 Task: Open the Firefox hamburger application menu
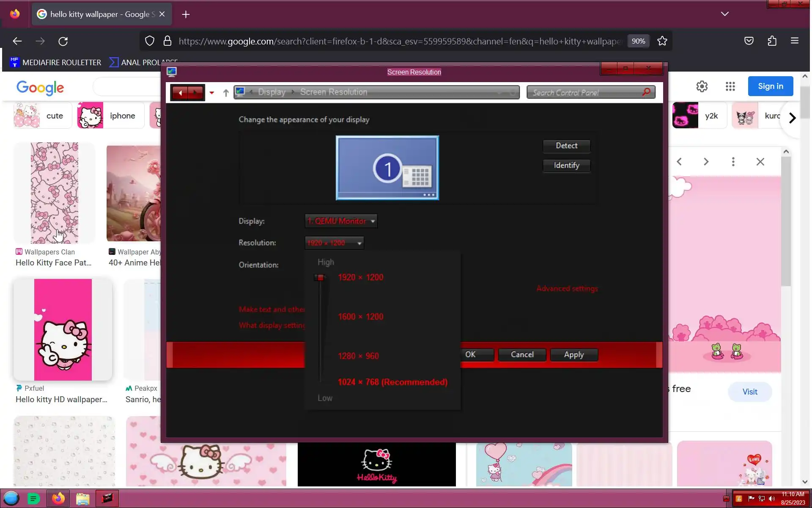pos(794,41)
